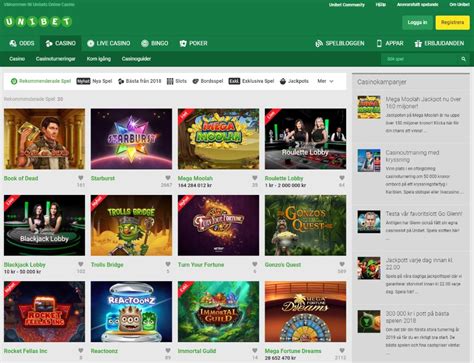Favorite Mega Moolah with heart
474x363 pixels.
[x=255, y=178]
